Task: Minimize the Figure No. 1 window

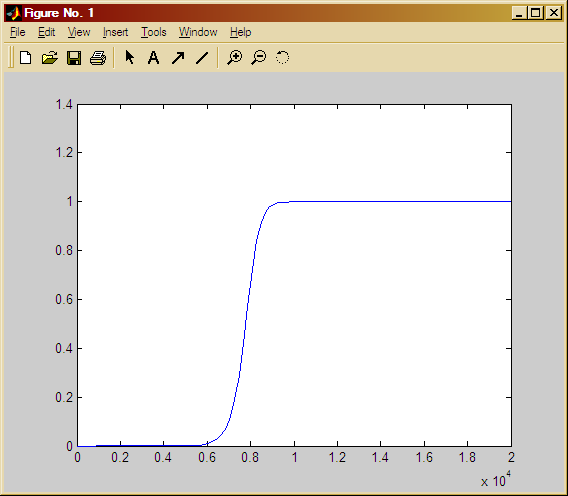Action: pos(519,13)
